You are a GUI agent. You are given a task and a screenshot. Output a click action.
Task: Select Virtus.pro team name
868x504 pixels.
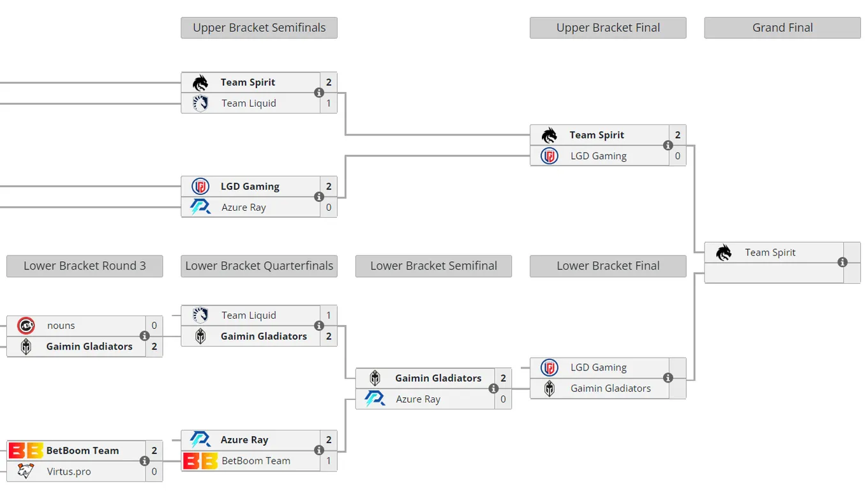pos(69,471)
